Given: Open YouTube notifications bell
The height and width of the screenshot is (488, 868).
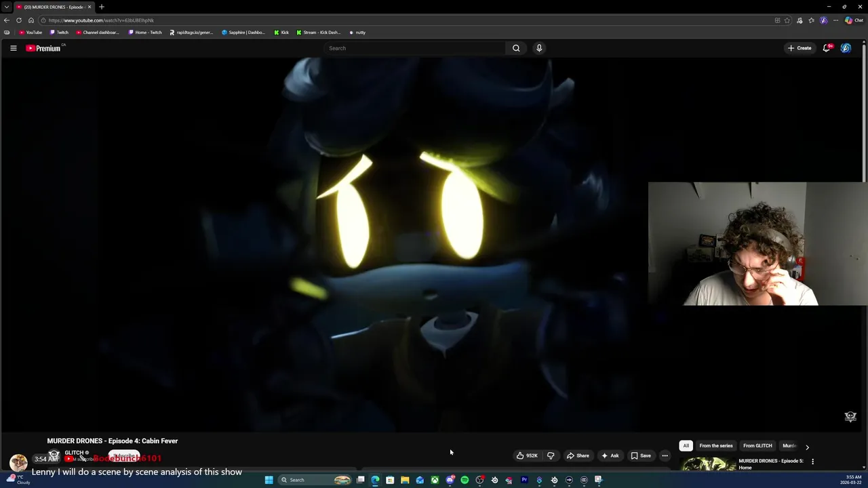Looking at the screenshot, I should coord(827,48).
